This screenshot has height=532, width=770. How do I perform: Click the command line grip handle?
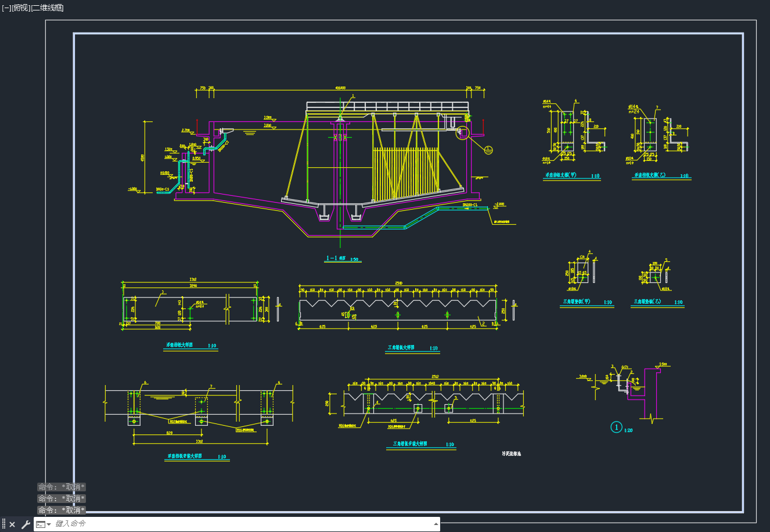[x=3, y=524]
